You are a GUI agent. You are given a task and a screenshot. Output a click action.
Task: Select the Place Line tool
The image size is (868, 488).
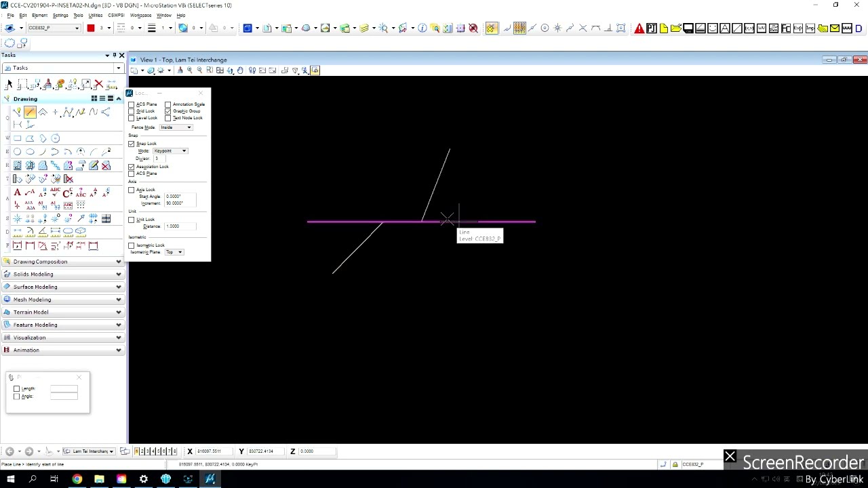30,112
